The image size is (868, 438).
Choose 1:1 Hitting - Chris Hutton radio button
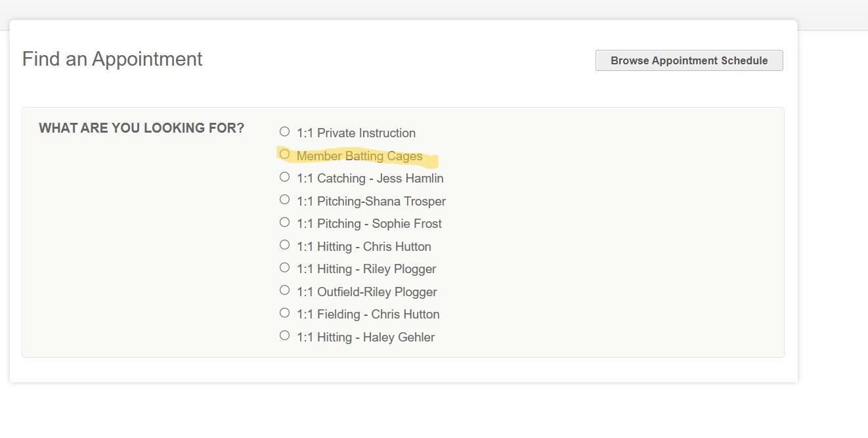[284, 245]
